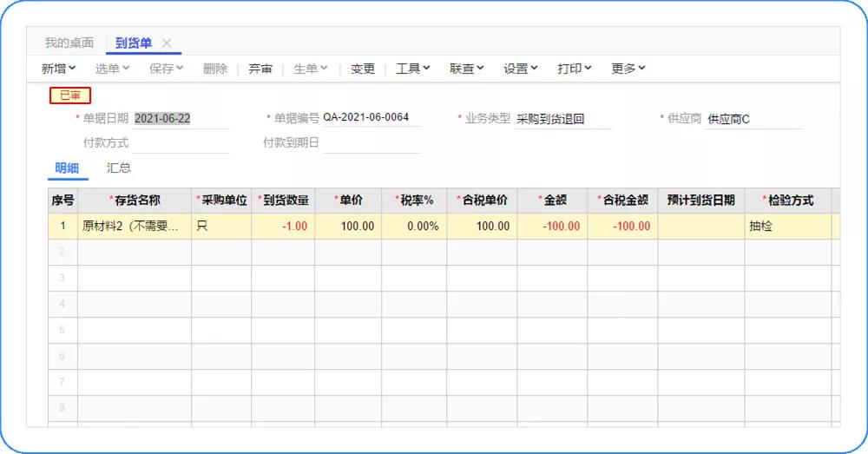Click the 检验方式 column header
The height and width of the screenshot is (454, 868).
tap(788, 201)
